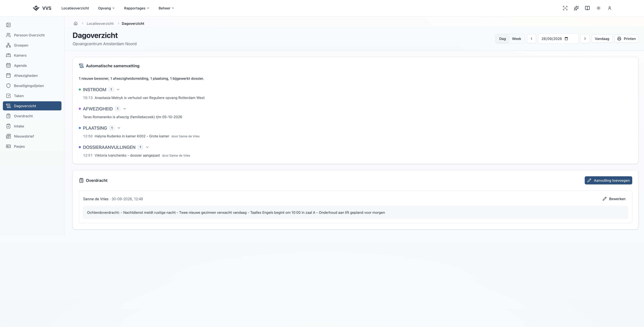This screenshot has height=327, width=644.
Task: Click the scan icon in top bar
Action: click(565, 8)
